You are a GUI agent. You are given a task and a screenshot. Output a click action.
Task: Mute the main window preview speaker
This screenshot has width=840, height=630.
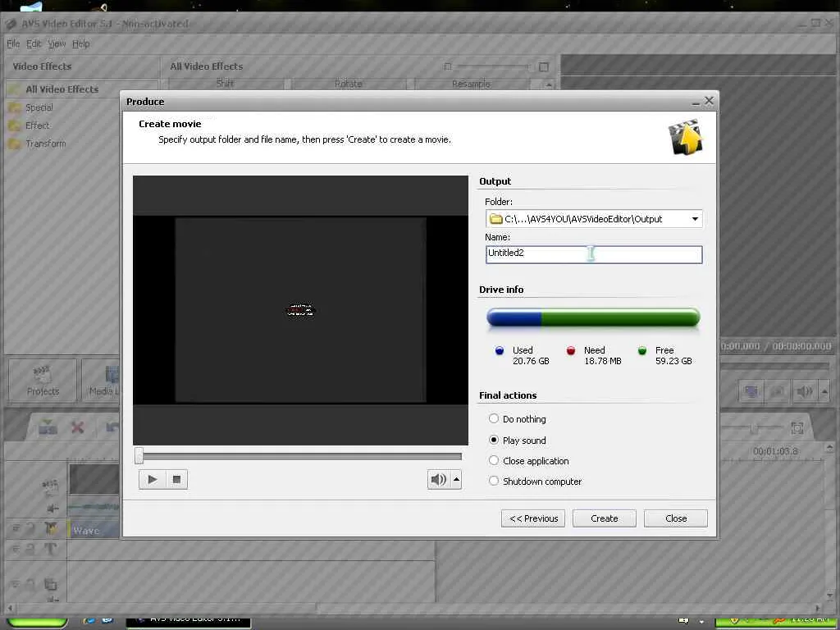[804, 391]
